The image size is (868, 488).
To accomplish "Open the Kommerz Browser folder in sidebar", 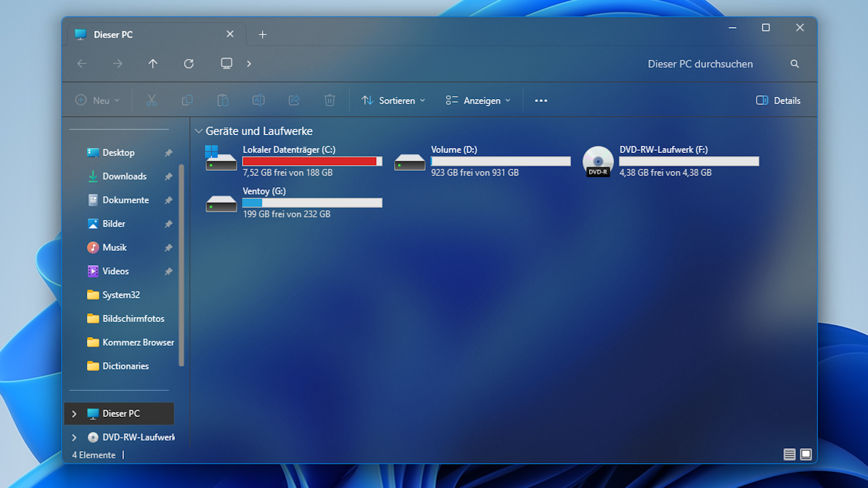I will (138, 342).
